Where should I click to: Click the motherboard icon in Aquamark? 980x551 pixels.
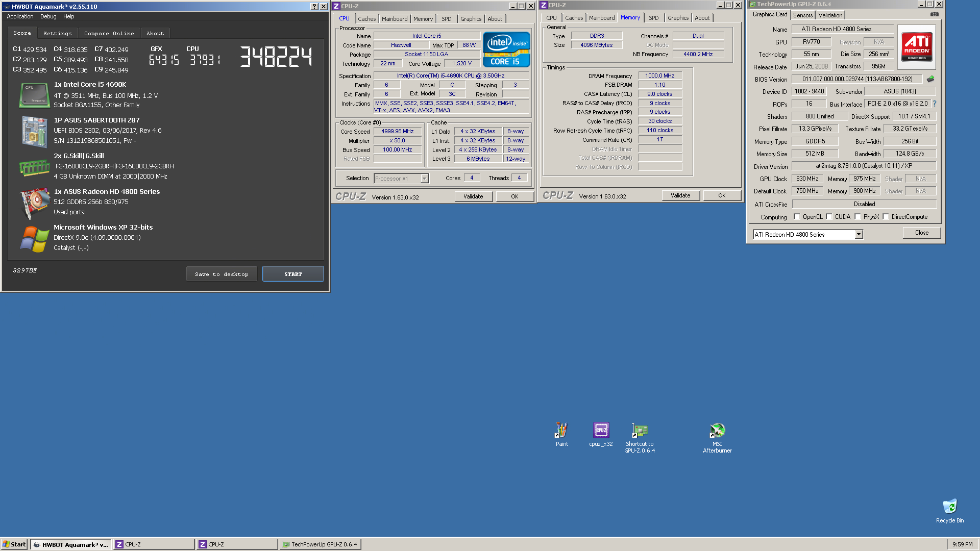(x=34, y=131)
